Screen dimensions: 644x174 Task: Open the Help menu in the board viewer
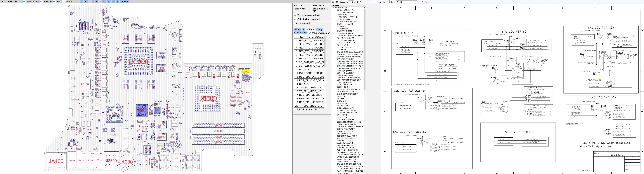(17, 2)
